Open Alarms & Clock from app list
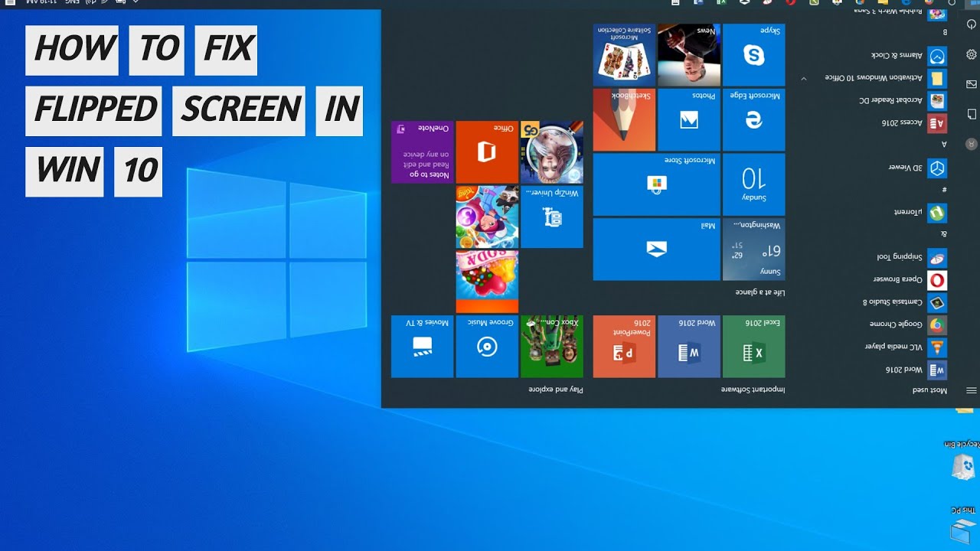980x551 pixels. [909, 56]
